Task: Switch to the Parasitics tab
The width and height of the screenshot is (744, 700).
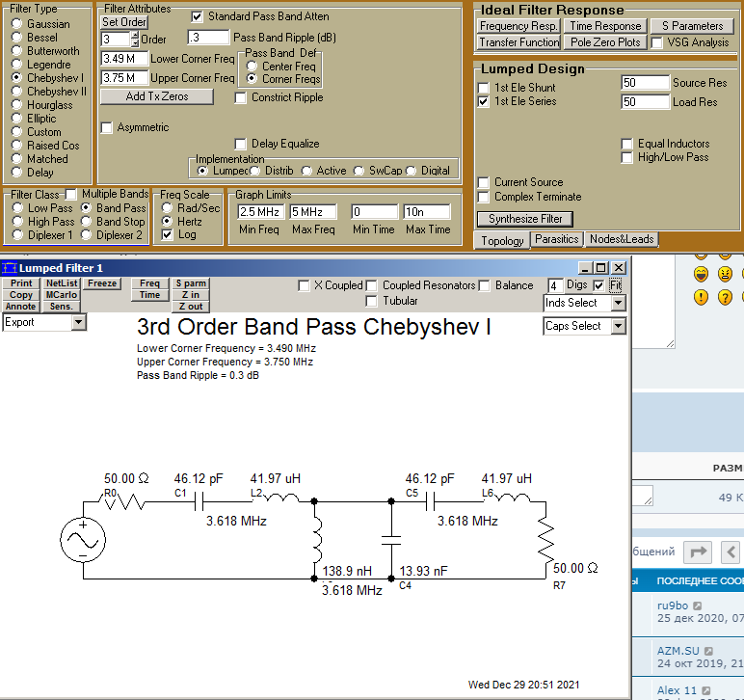Action: pyautogui.click(x=556, y=239)
